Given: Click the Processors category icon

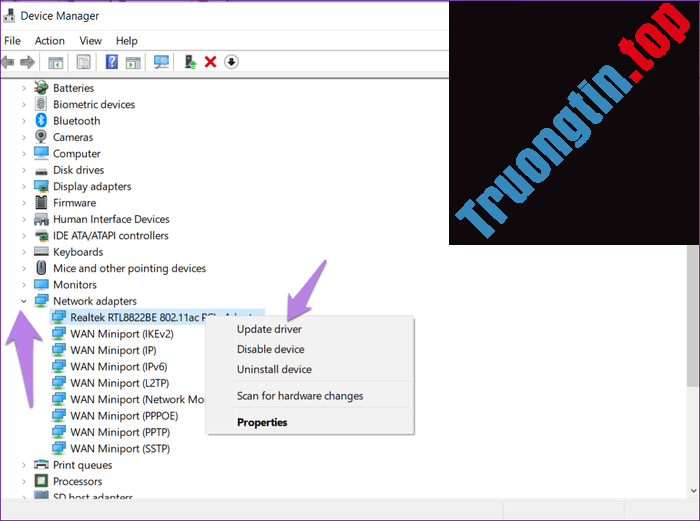Looking at the screenshot, I should coord(41,481).
